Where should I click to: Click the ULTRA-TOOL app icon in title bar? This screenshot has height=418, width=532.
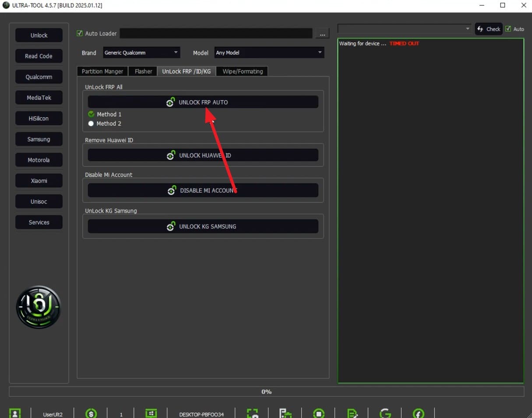pos(6,6)
